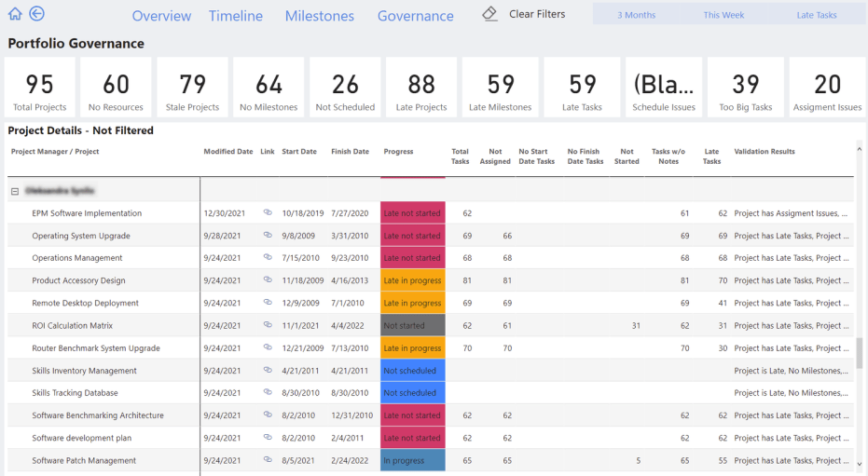Image resolution: width=868 pixels, height=476 pixels.
Task: Click finish date 4/16/2013
Action: click(350, 280)
